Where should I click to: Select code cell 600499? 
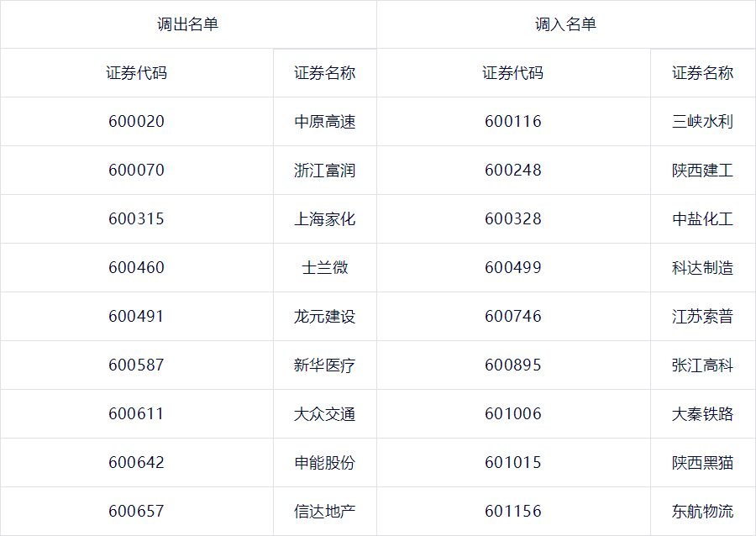click(513, 267)
